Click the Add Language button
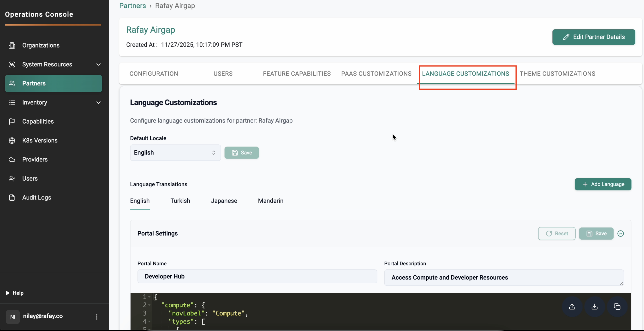The height and width of the screenshot is (331, 644). pyautogui.click(x=603, y=184)
